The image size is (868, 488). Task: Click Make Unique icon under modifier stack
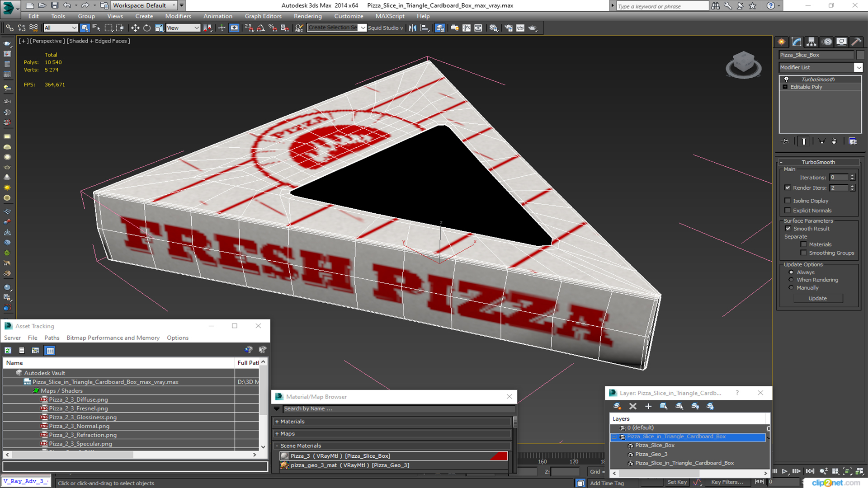[822, 141]
